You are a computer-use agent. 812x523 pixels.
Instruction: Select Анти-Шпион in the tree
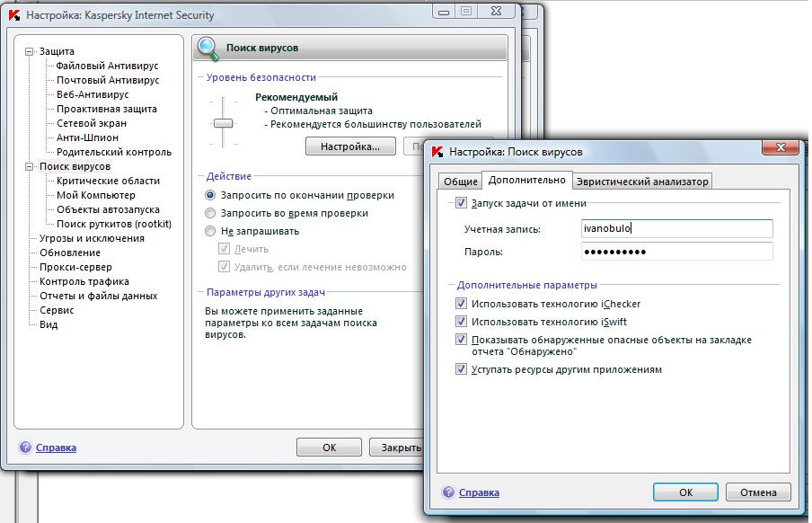pyautogui.click(x=87, y=137)
